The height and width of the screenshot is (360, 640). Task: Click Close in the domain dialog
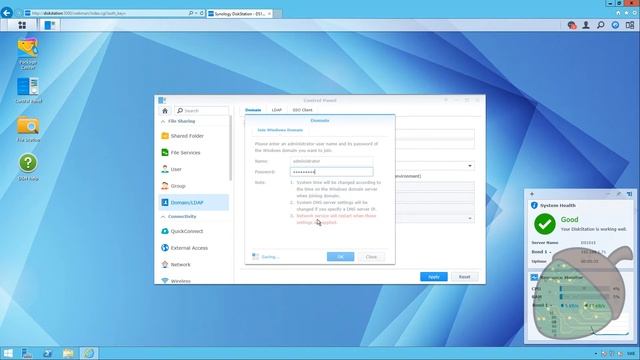(371, 257)
